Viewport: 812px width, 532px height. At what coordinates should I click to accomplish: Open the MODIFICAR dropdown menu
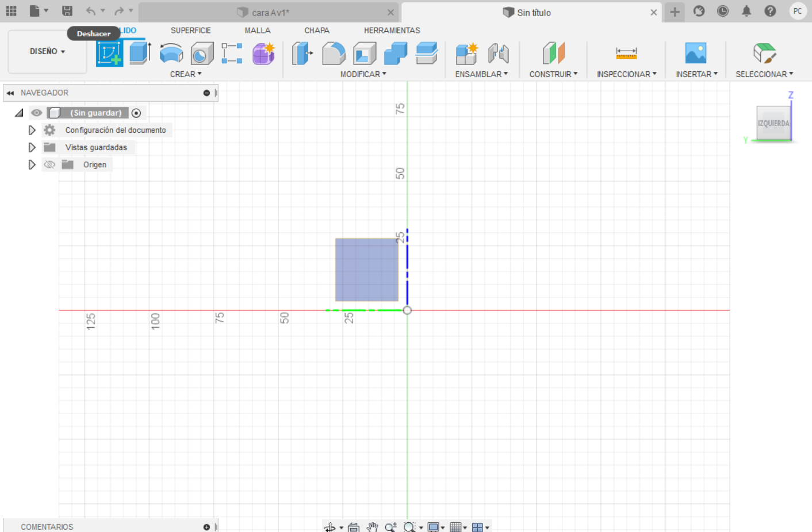coord(363,74)
